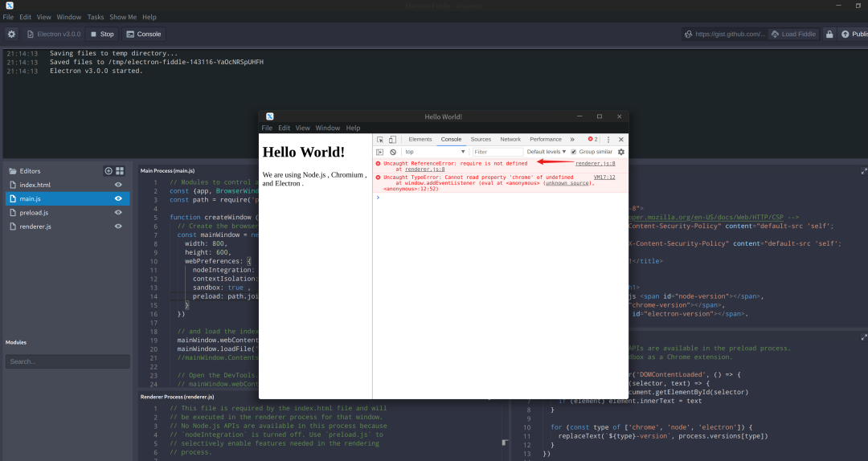Image resolution: width=868 pixels, height=461 pixels.
Task: Click renderer.js:8 link in stack trace
Action: coord(424,169)
